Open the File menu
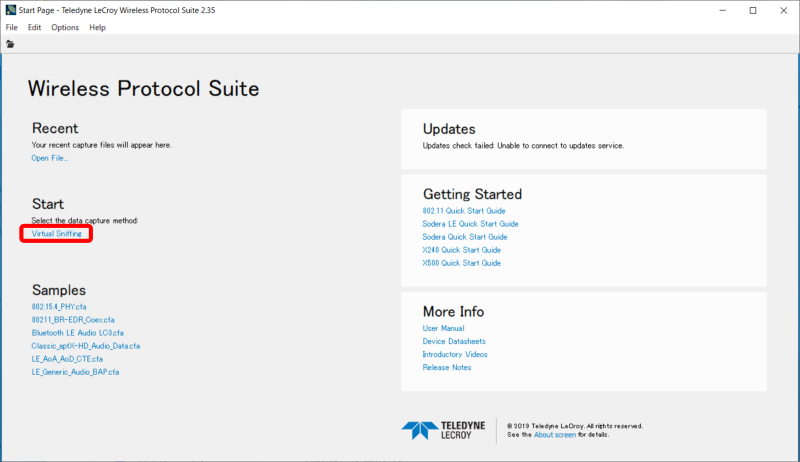 point(12,27)
